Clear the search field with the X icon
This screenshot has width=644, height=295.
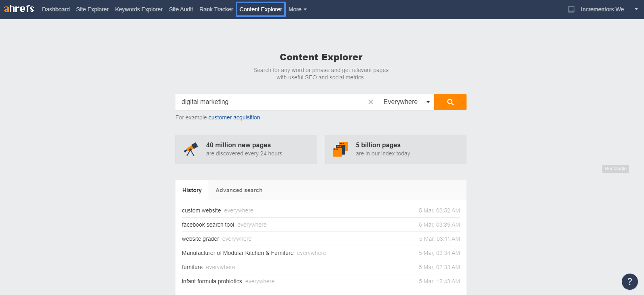click(370, 102)
